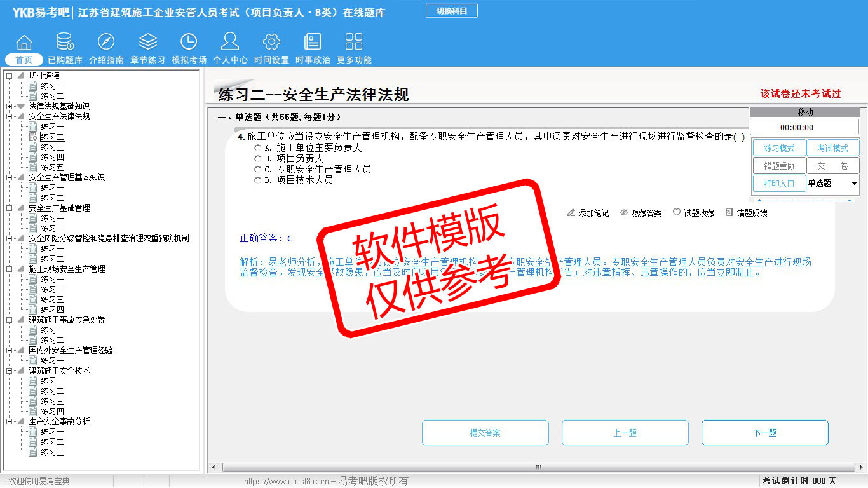Go to previous question with 上一题

pyautogui.click(x=625, y=433)
